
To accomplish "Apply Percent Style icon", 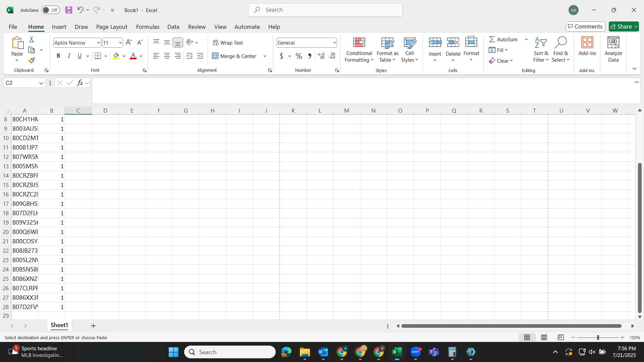I will click(x=299, y=56).
